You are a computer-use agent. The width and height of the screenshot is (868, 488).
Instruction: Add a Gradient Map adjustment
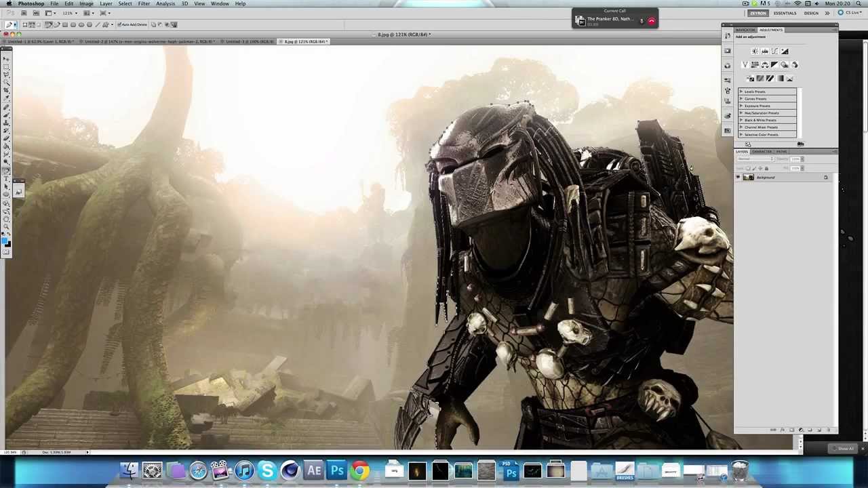(x=780, y=79)
